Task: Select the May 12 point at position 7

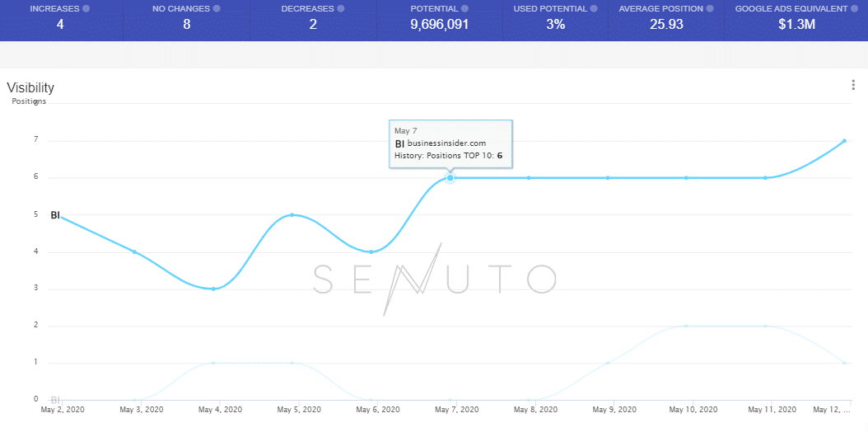Action: click(844, 141)
